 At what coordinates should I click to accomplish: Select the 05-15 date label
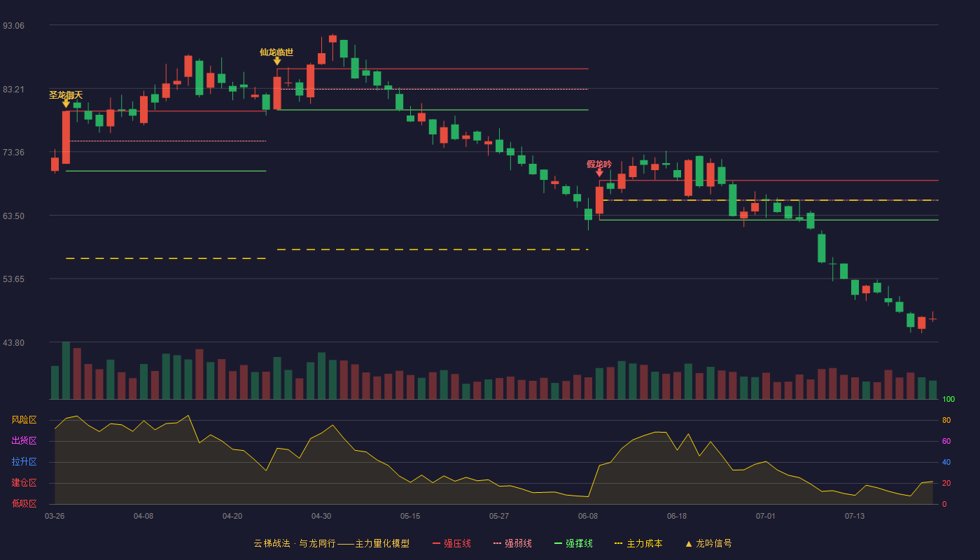point(410,516)
